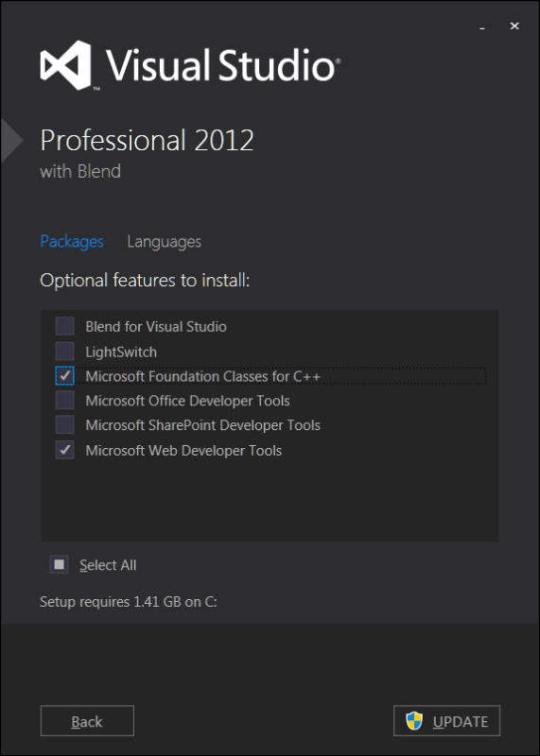Click the Visual Studio logo icon
Image resolution: width=540 pixels, height=756 pixels.
(x=66, y=65)
